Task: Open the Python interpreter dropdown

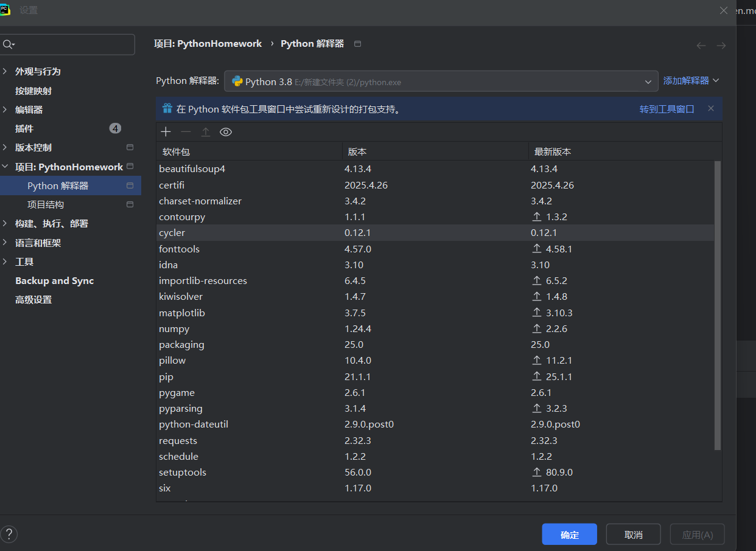Action: pyautogui.click(x=441, y=81)
